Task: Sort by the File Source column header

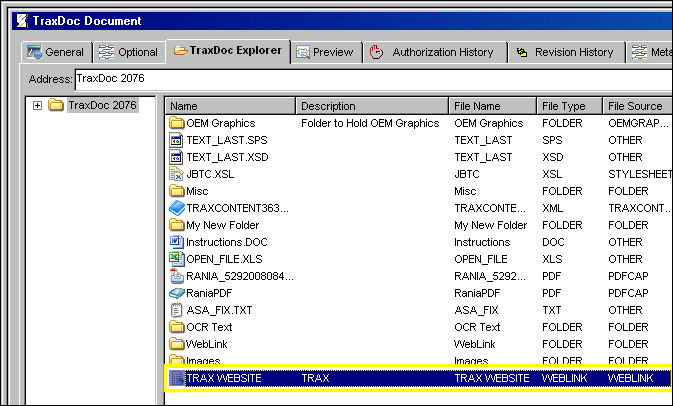Action: (x=637, y=106)
